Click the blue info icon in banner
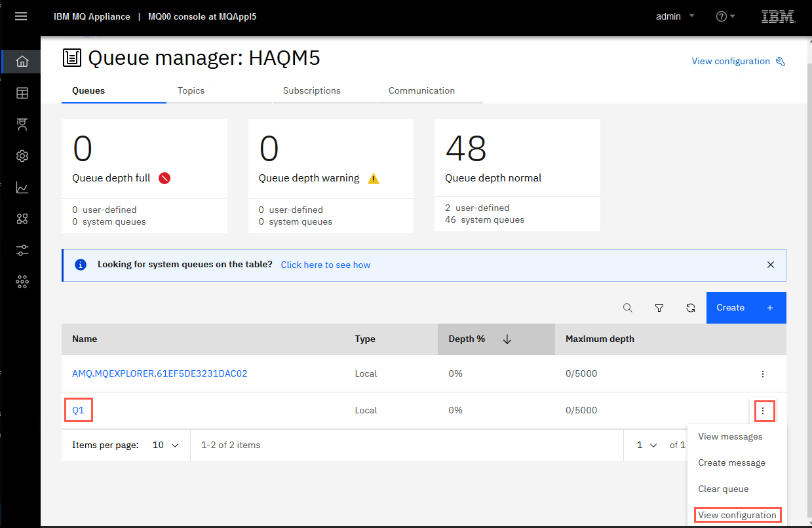The image size is (812, 528). 81,265
